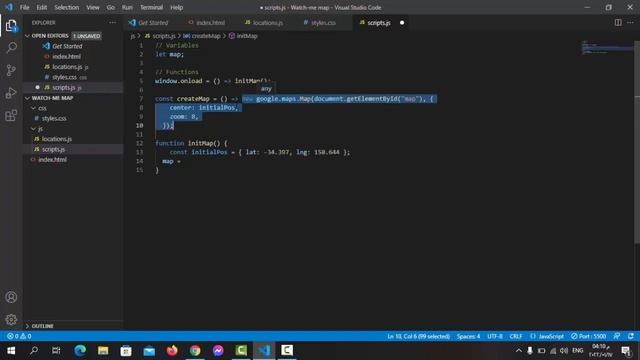Close unsaved scripts.js tab via dot

point(402,23)
